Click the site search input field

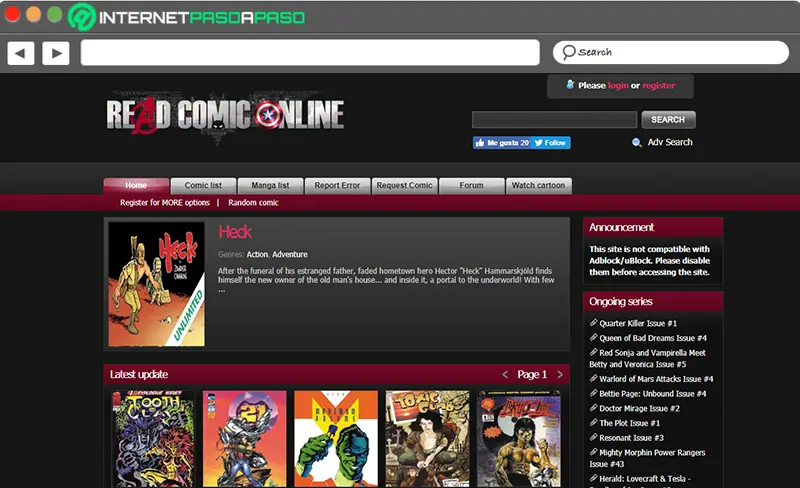[554, 119]
